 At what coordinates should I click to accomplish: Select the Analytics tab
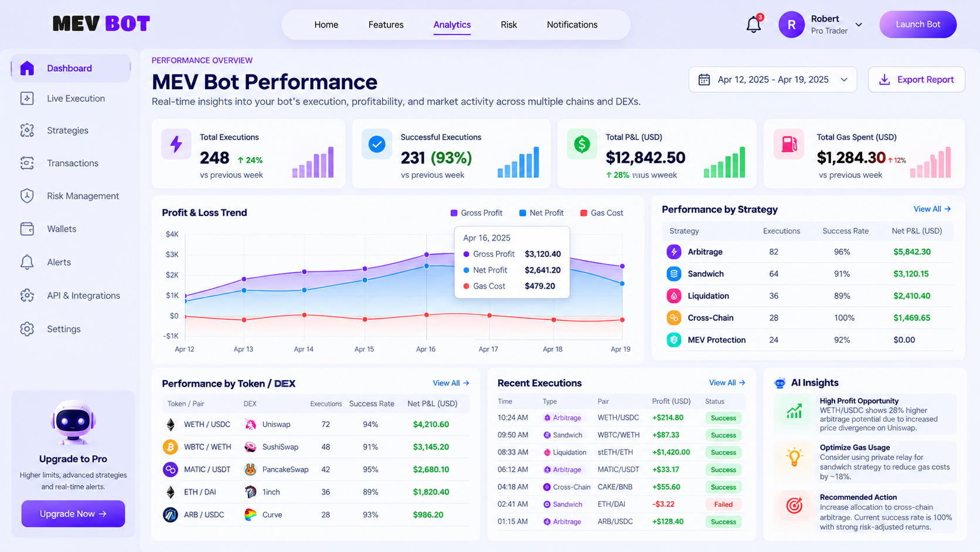(452, 25)
